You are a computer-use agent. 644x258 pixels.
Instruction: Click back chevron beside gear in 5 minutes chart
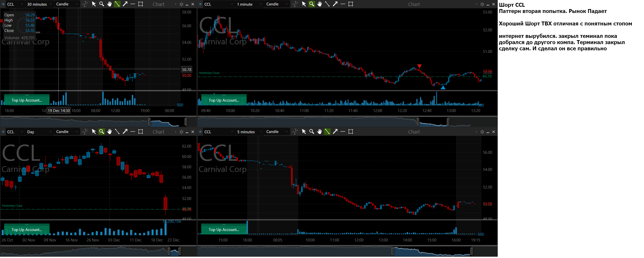[476, 132]
